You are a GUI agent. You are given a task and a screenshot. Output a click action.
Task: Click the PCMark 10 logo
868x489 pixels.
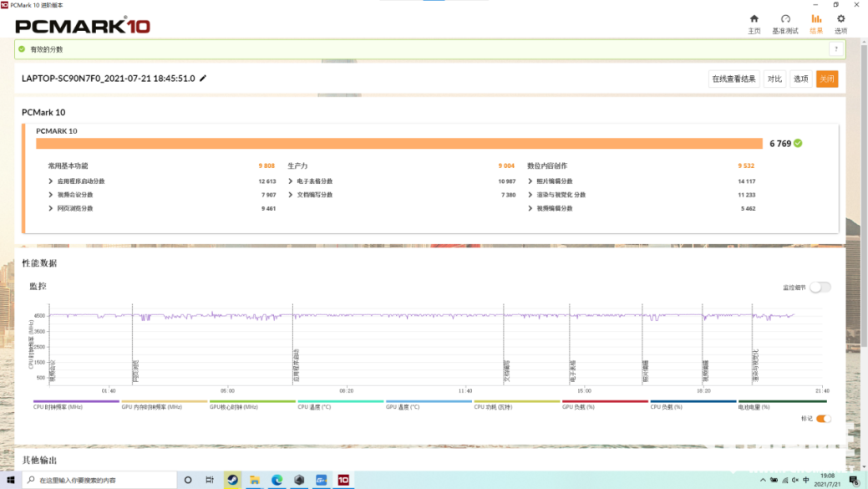pos(83,26)
